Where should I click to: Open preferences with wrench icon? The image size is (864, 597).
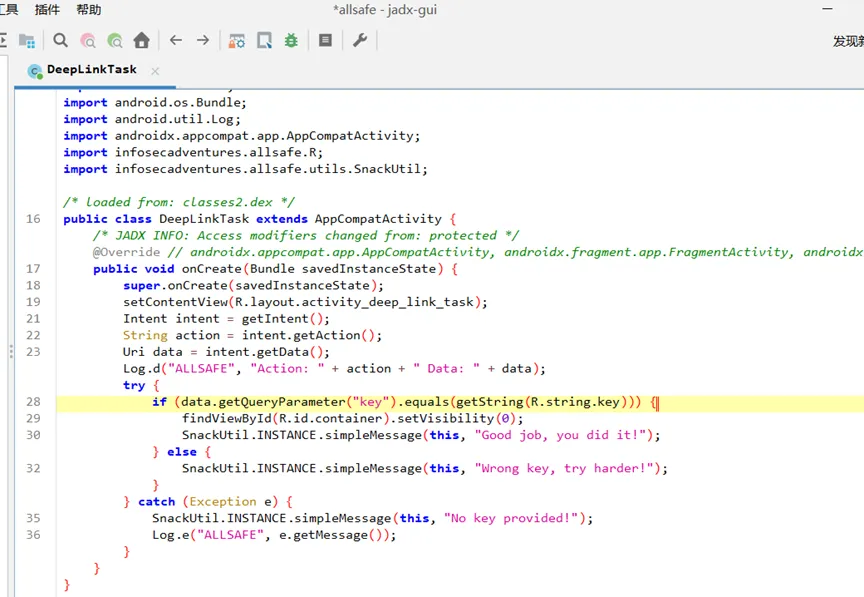360,40
